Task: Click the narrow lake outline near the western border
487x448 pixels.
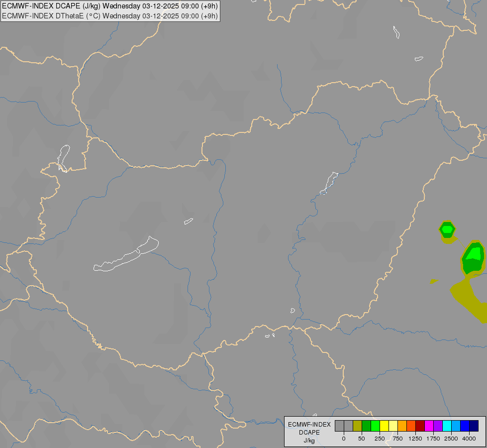Action: click(x=64, y=158)
